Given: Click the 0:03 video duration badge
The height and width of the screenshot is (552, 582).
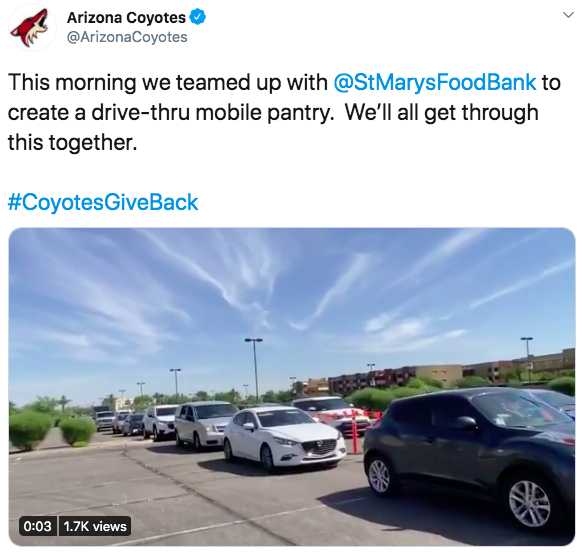Looking at the screenshot, I should pos(37,526).
